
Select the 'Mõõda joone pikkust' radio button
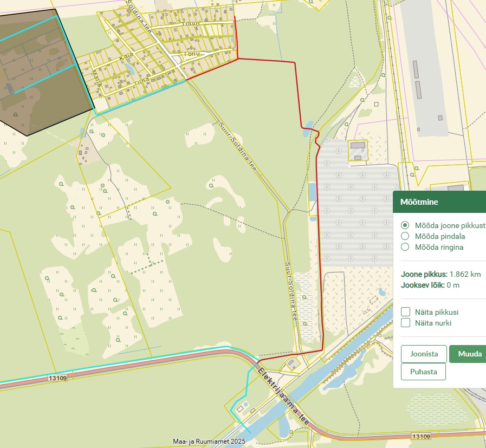click(x=405, y=225)
